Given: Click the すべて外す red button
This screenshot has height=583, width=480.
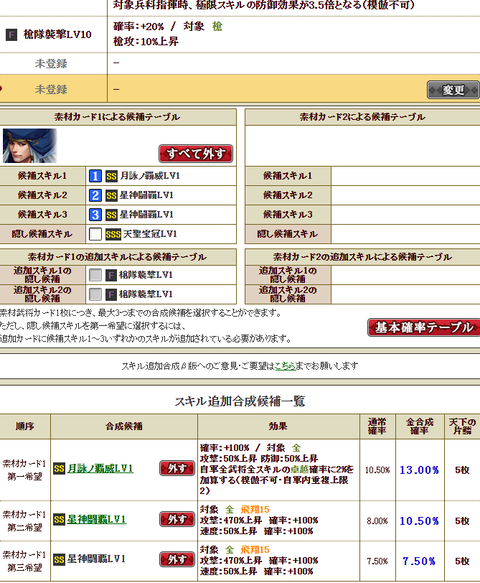Looking at the screenshot, I should point(196,154).
